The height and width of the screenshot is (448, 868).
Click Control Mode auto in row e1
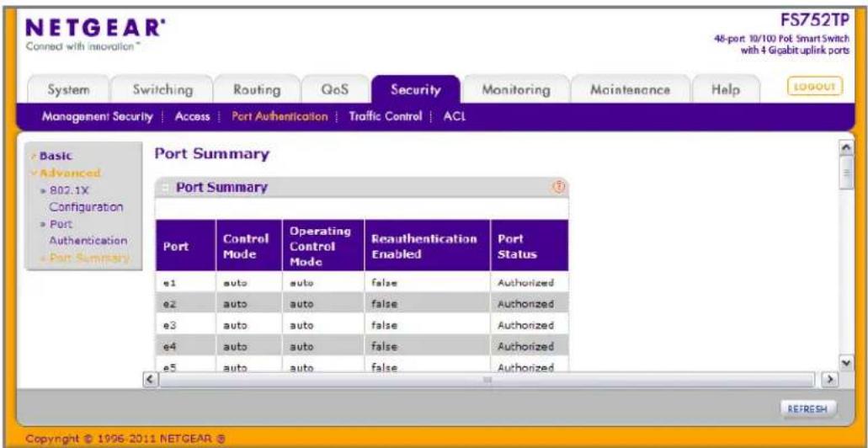point(235,283)
